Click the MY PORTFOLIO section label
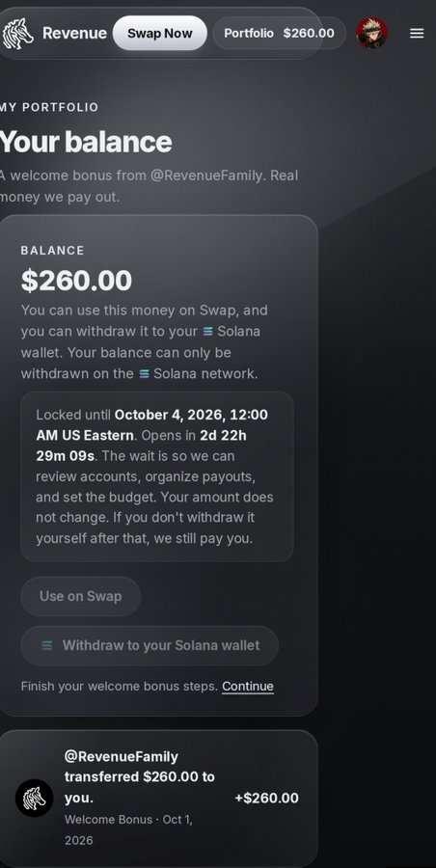The width and height of the screenshot is (436, 868). [49, 107]
